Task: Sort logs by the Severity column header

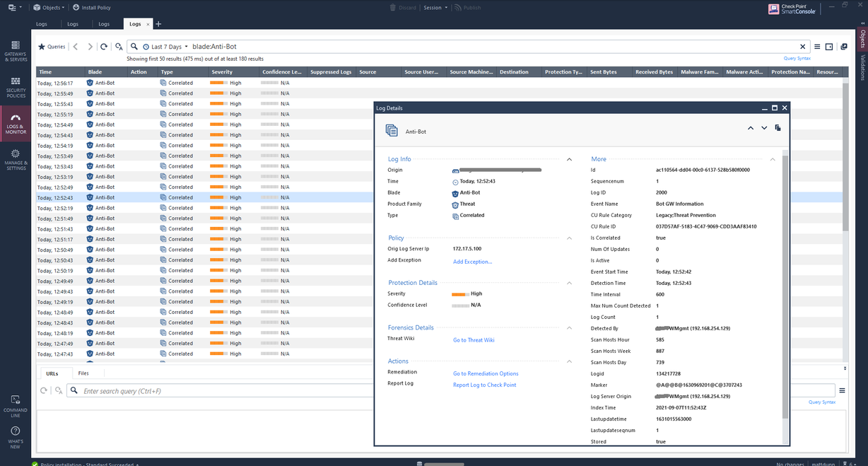Action: click(233, 72)
